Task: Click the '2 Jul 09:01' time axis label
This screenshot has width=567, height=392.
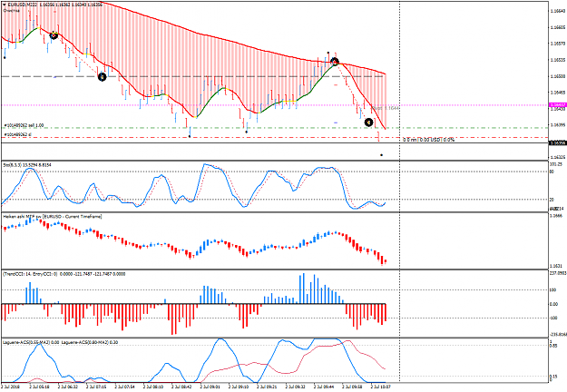Action: coord(210,387)
